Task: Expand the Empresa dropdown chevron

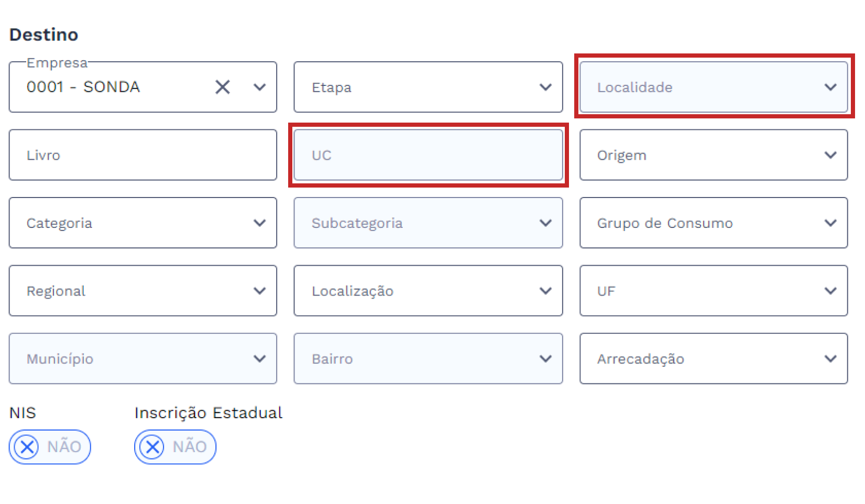Action: 260,87
